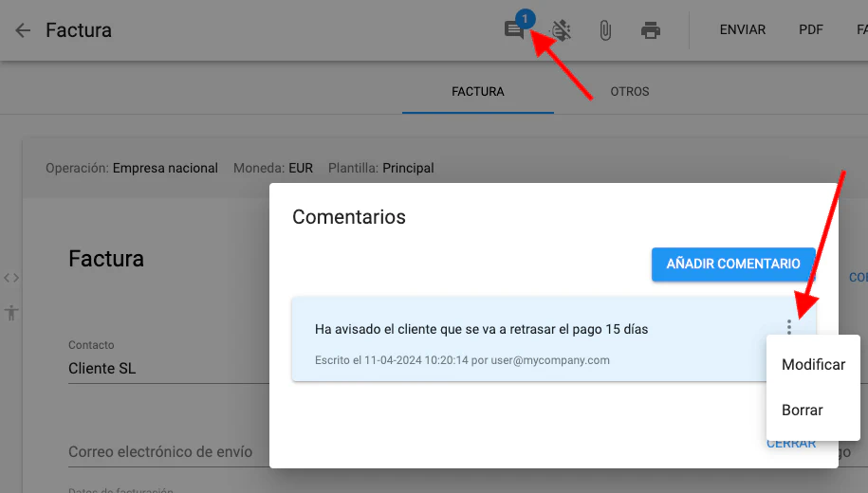The height and width of the screenshot is (493, 868).
Task: Print the invoice using printer icon
Action: (651, 30)
